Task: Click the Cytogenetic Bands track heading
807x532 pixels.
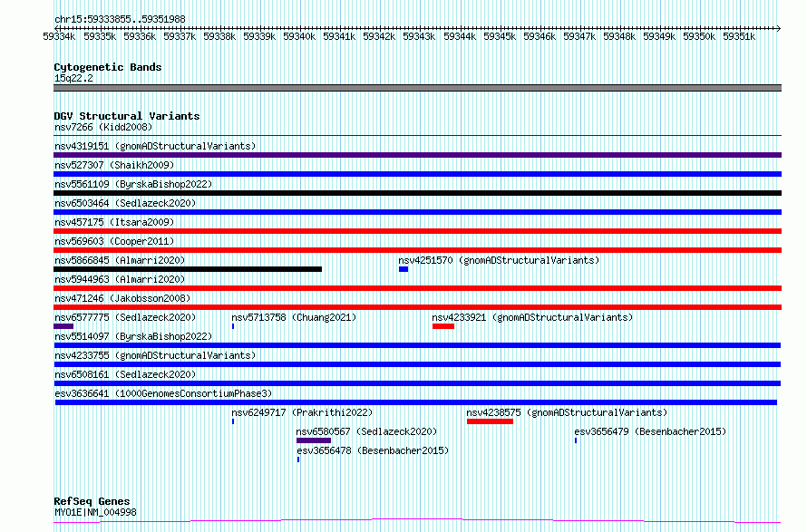Action: coord(108,67)
